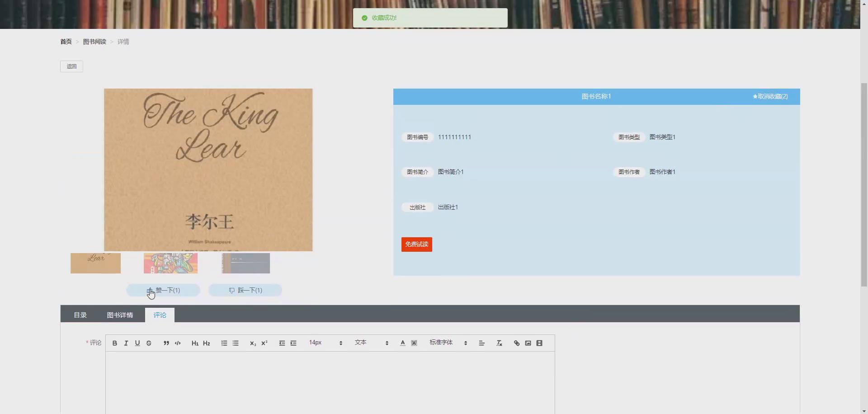
Task: Click the 返回 back button
Action: coord(71,66)
